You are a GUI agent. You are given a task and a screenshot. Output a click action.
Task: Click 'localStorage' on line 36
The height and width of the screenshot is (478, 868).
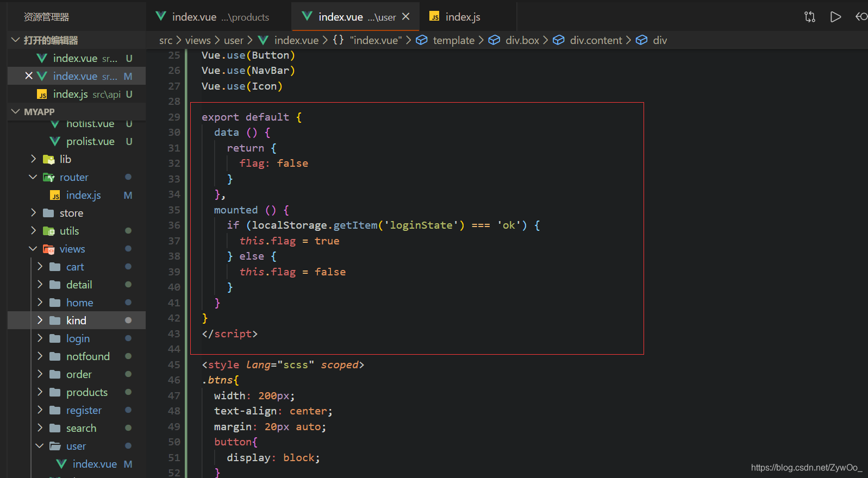coord(289,225)
